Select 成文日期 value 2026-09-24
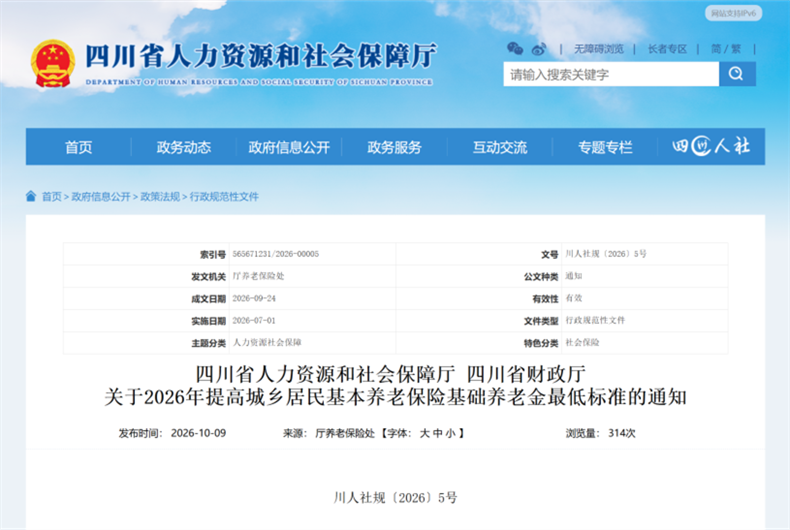The image size is (790, 530). pyautogui.click(x=254, y=298)
